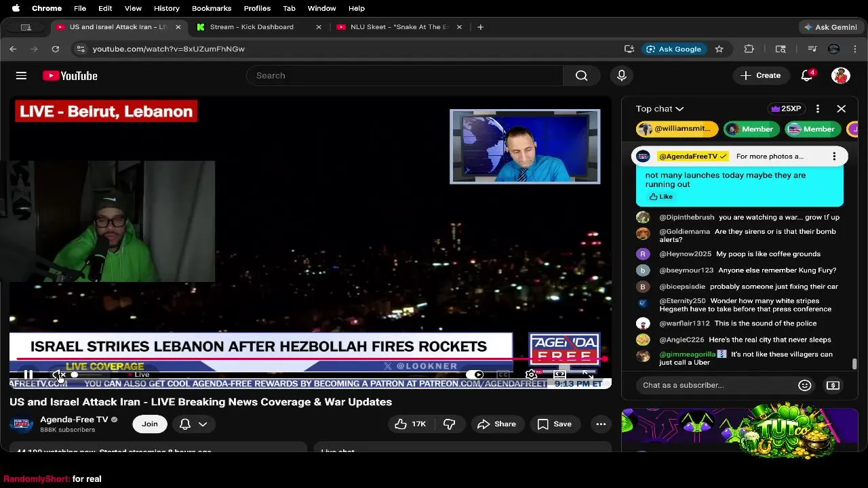Open the Chrome History menu

tap(166, 8)
